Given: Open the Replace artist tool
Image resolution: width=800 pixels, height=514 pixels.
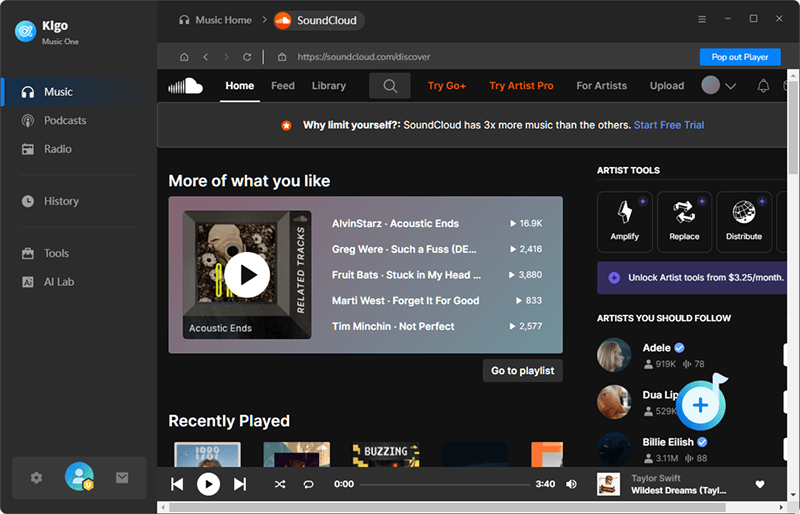Looking at the screenshot, I should [684, 222].
